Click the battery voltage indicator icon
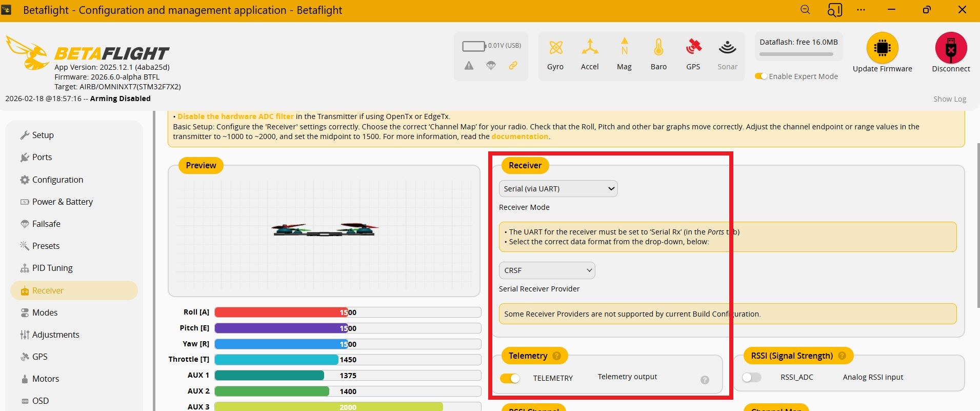 473,46
